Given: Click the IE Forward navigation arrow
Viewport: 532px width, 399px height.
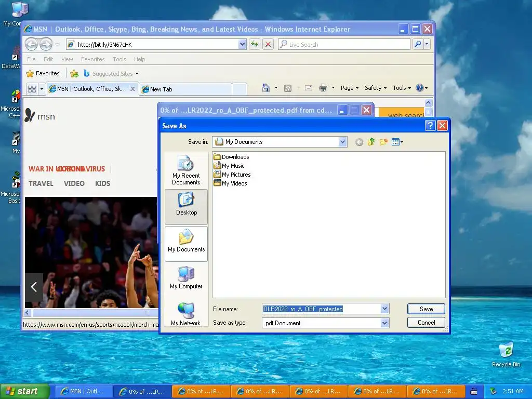Looking at the screenshot, I should pos(46,45).
